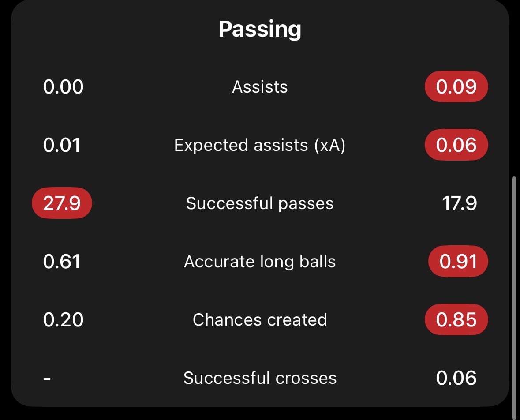Select the Successful crosses label
The height and width of the screenshot is (420, 520).
[x=260, y=378]
